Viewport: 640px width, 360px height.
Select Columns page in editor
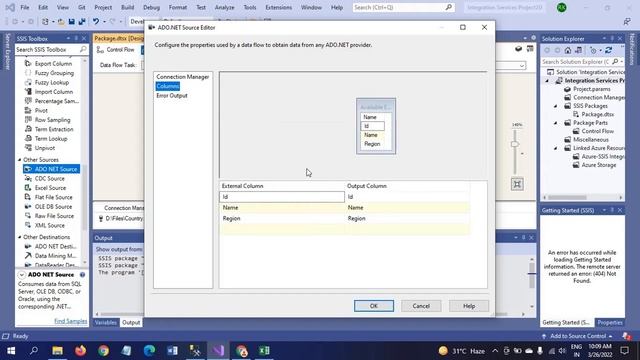tap(168, 86)
